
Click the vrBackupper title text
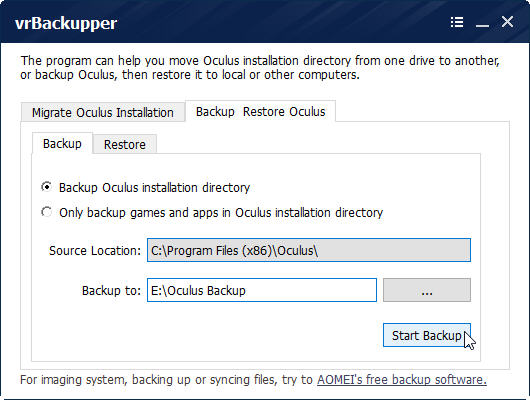[x=66, y=23]
